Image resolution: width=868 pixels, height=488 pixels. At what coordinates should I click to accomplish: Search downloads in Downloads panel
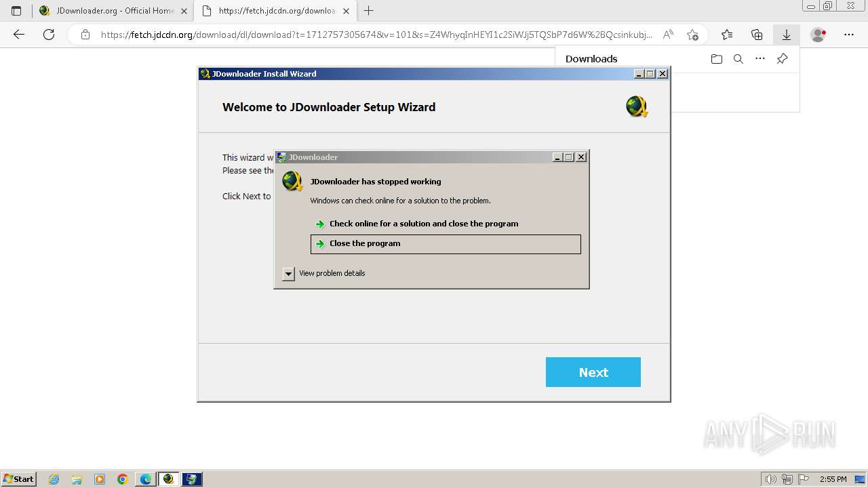point(738,59)
